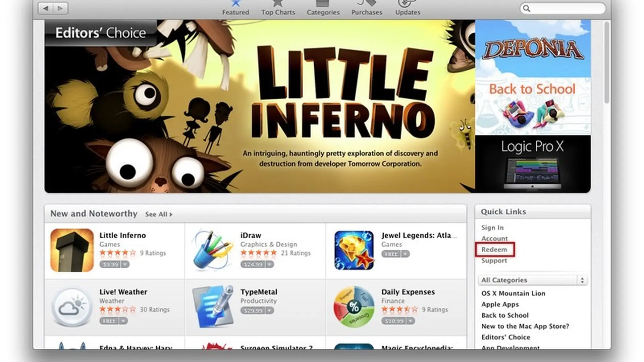The image size is (644, 362).
Task: Click the vertical scrollbar thumb
Action: tap(606, 63)
